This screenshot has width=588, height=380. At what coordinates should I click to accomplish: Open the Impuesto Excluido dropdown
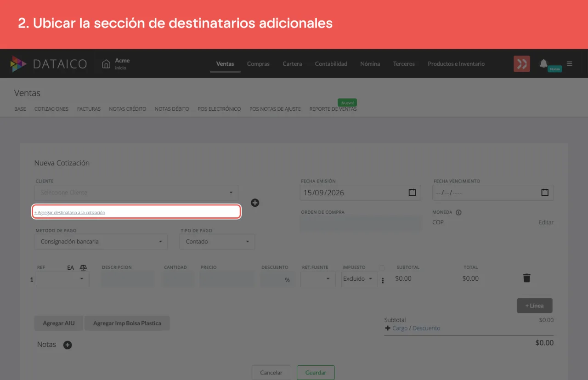point(359,279)
